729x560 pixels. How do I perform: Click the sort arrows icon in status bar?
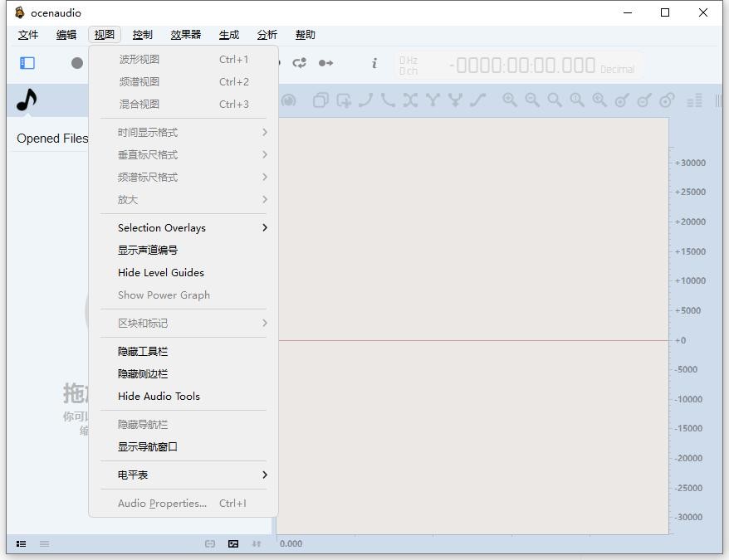pyautogui.click(x=257, y=543)
